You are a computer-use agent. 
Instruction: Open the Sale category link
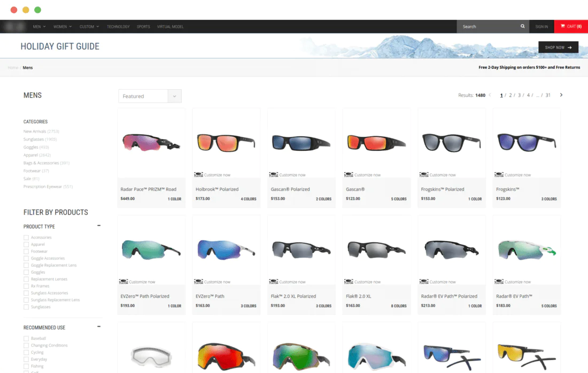coord(31,178)
